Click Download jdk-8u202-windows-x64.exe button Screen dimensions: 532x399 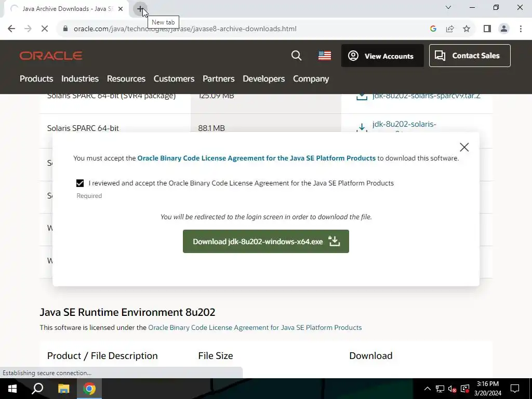coord(265,241)
